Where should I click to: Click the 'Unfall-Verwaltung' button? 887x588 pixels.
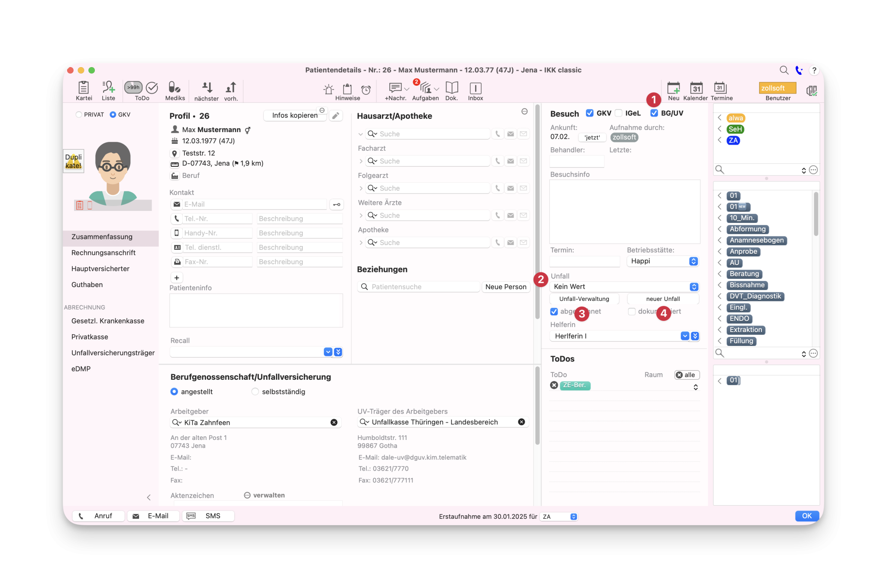(584, 299)
